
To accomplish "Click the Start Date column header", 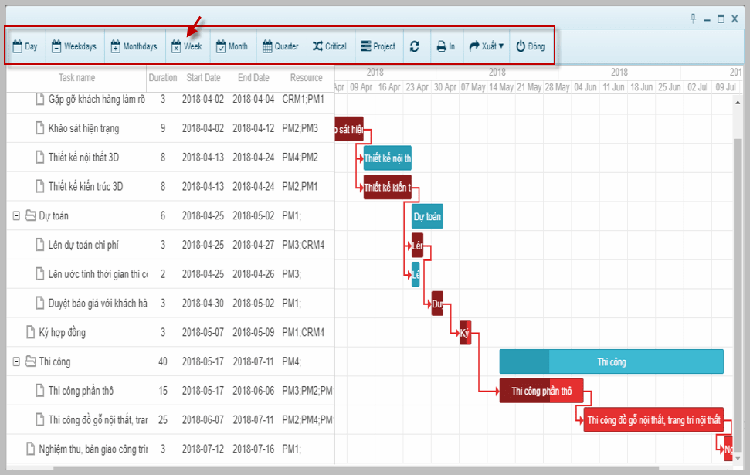I will pos(203,77).
